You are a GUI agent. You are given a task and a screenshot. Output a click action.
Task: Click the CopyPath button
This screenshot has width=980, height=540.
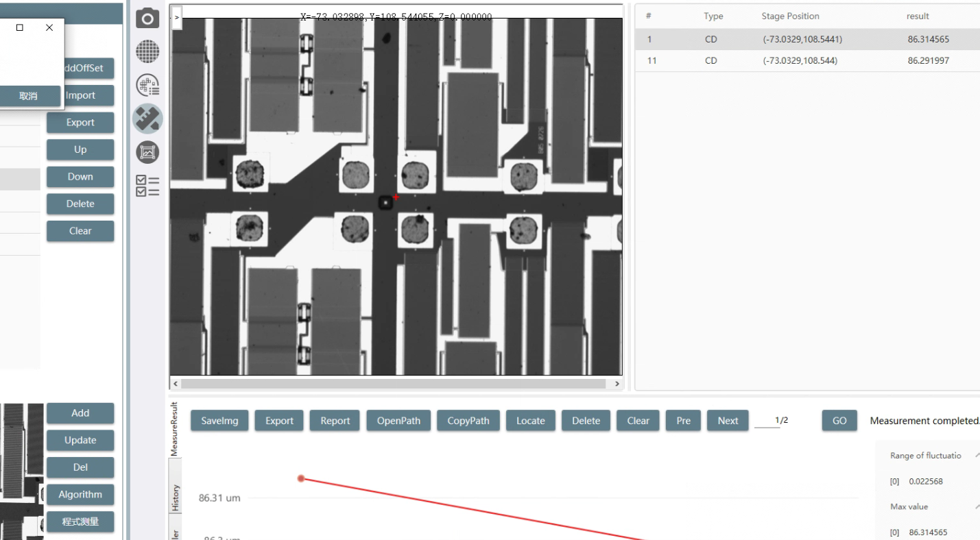468,421
